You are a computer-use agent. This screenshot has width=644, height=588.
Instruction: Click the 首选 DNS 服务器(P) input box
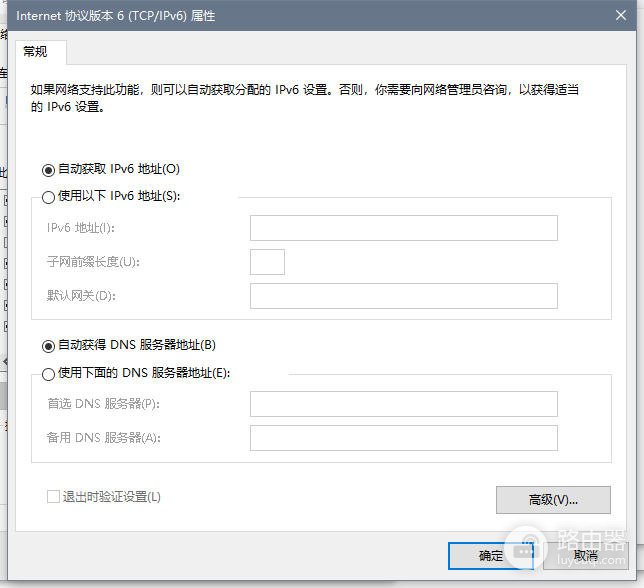click(404, 404)
